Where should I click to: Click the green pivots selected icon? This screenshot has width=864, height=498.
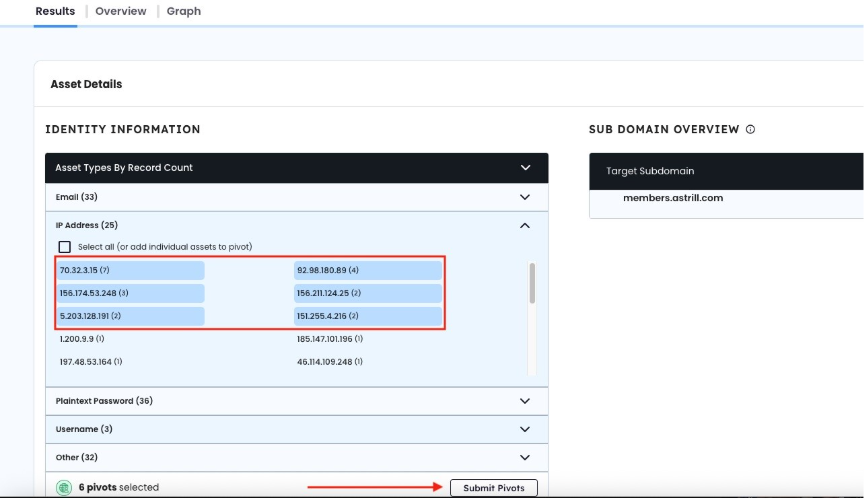[64, 488]
